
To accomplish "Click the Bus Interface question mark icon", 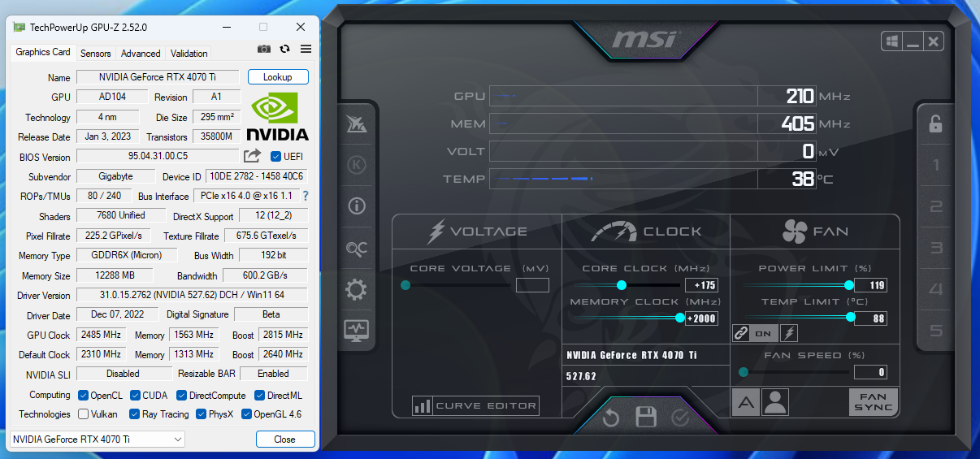I will [x=306, y=196].
